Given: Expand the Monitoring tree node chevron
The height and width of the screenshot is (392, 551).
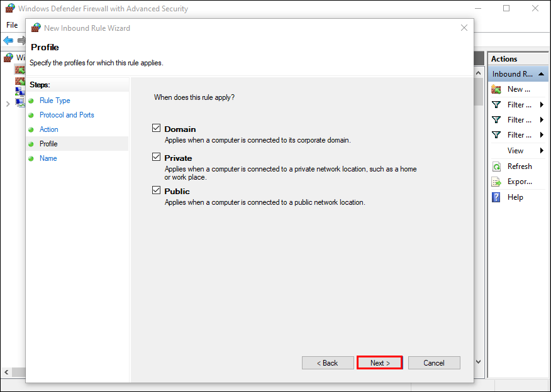Looking at the screenshot, I should [x=8, y=104].
